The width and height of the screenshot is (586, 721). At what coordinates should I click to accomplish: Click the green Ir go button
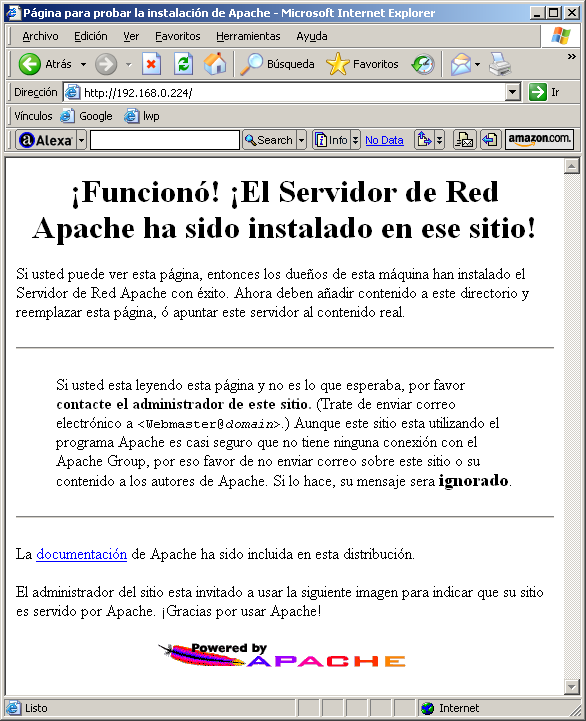point(544,92)
